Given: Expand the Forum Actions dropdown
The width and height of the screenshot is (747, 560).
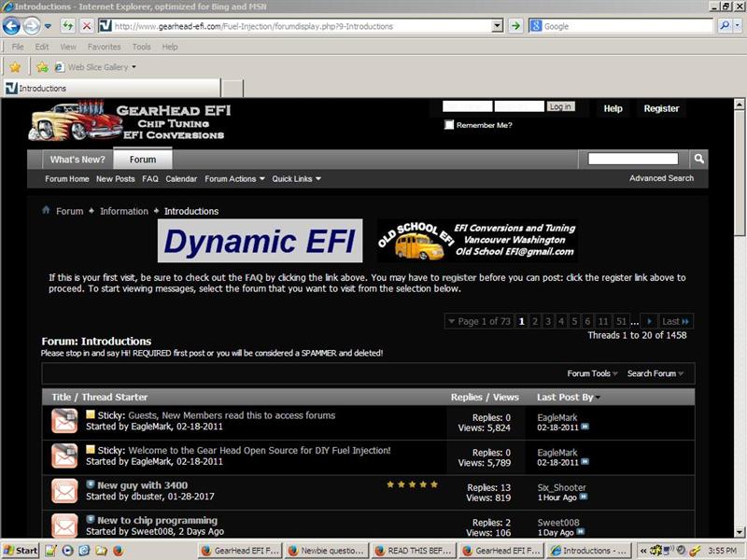Looking at the screenshot, I should [x=234, y=179].
